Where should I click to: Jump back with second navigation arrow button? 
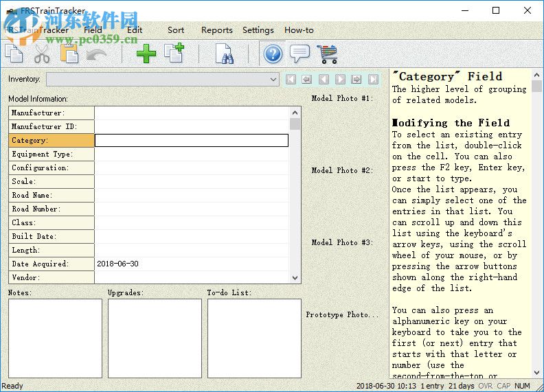click(307, 80)
